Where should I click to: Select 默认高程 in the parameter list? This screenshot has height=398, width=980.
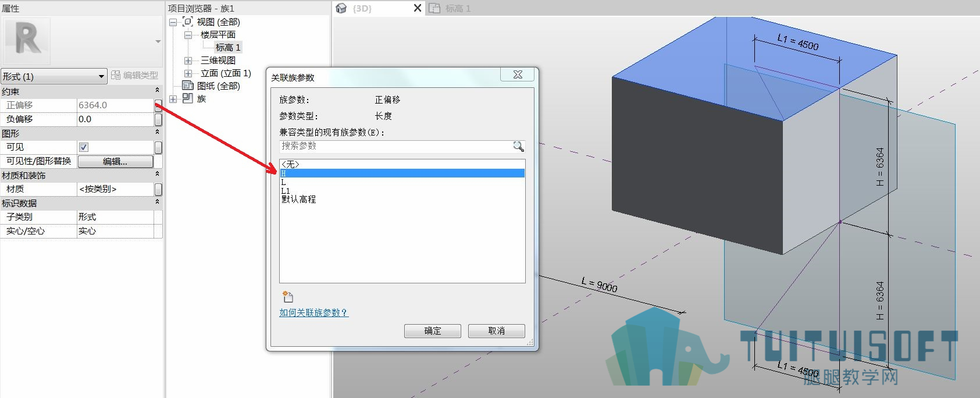[402, 200]
